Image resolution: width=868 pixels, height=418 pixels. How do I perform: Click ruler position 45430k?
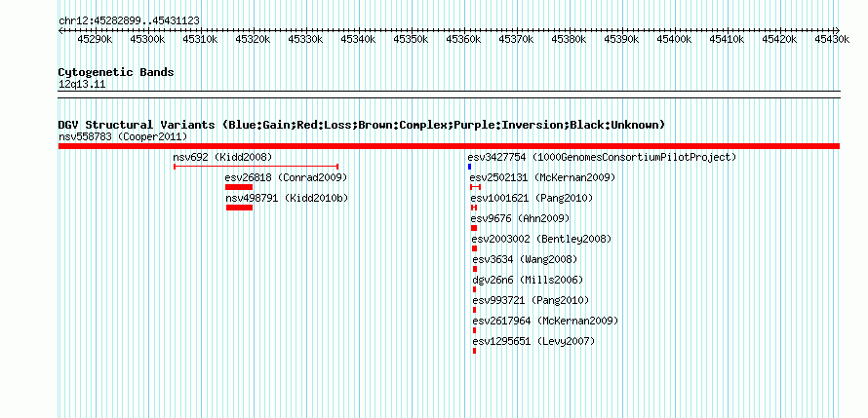[832, 39]
